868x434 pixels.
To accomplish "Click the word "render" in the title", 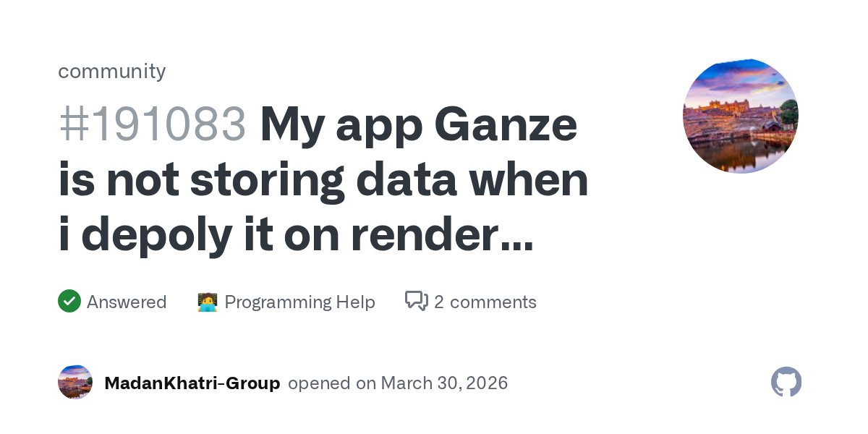I will coord(425,237).
